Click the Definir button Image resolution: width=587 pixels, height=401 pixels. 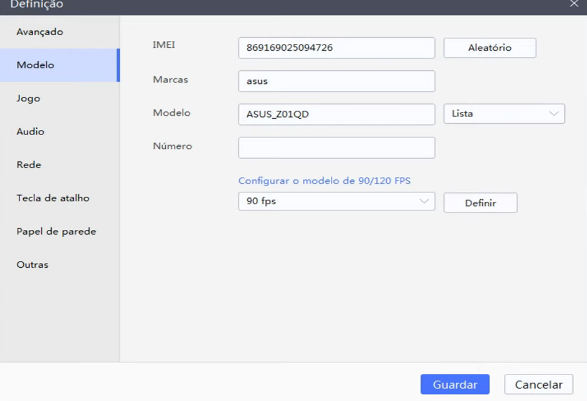[480, 203]
